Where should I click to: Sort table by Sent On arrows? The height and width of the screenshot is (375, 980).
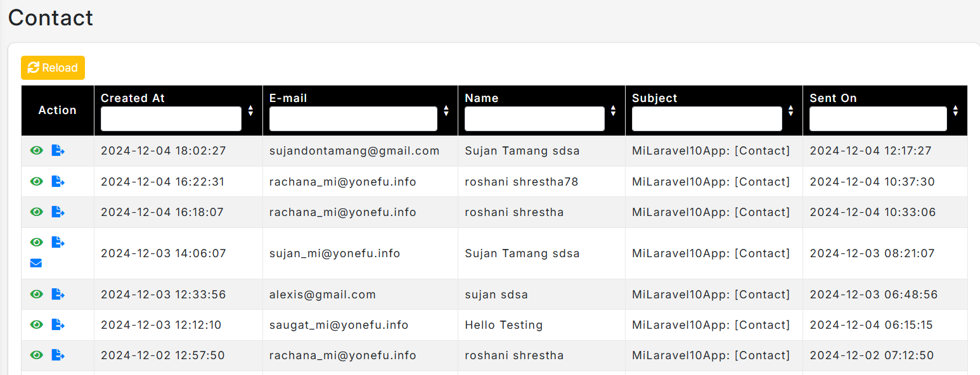pos(955,111)
